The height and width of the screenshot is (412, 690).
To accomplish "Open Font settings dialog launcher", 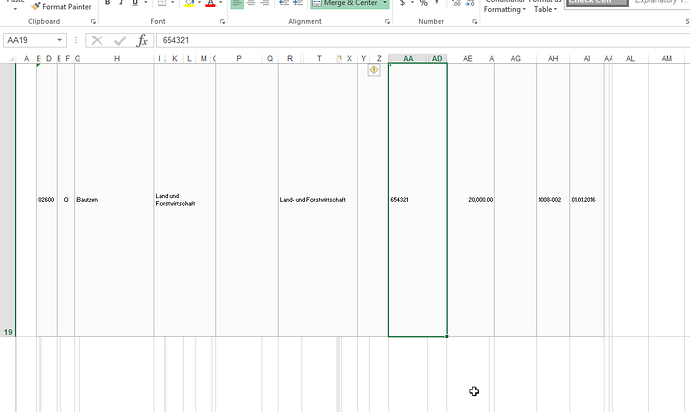I will coord(222,21).
